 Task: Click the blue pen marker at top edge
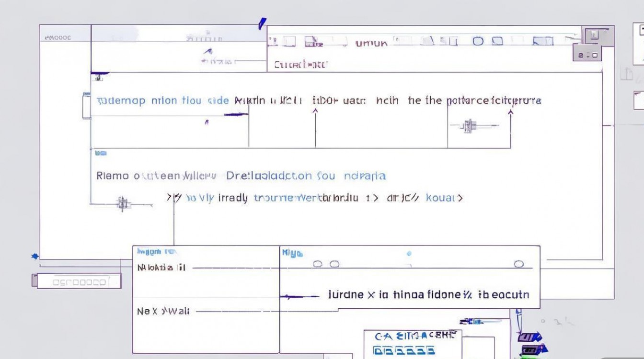click(x=262, y=23)
